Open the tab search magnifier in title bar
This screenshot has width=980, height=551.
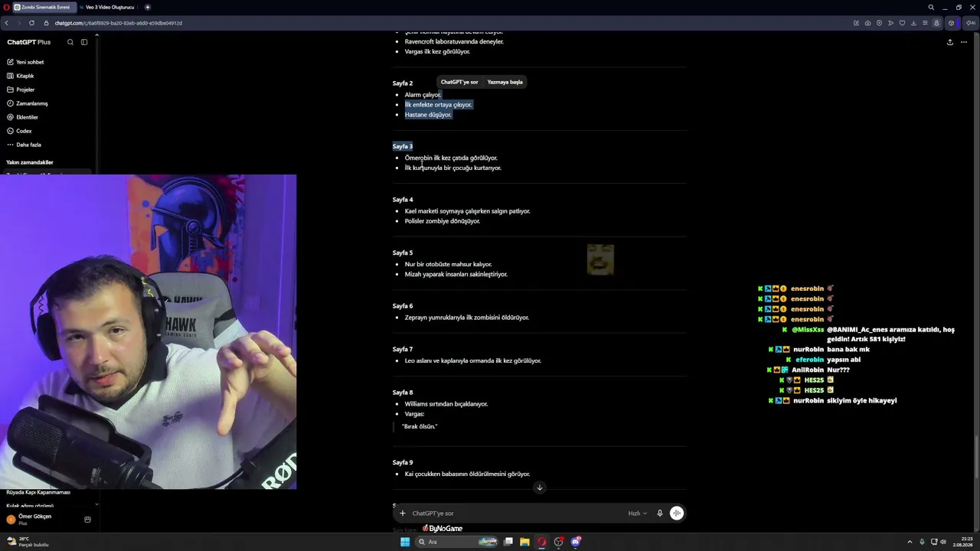pos(931,7)
